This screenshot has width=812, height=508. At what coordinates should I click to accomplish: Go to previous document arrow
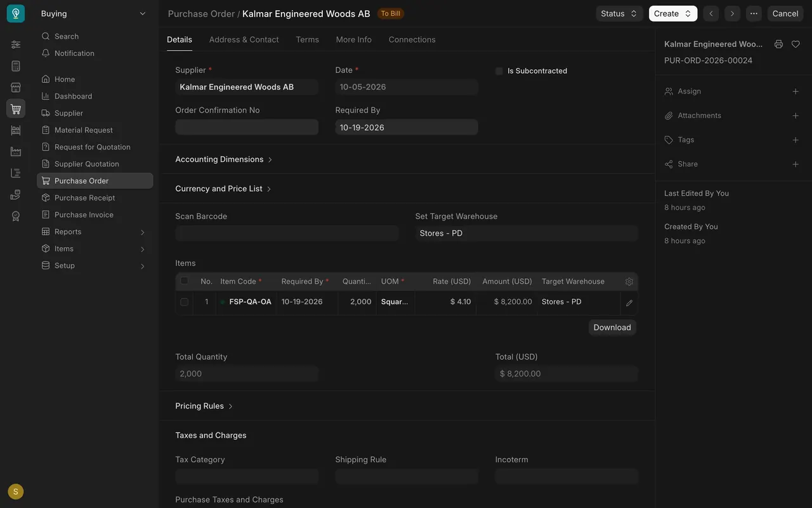(711, 13)
